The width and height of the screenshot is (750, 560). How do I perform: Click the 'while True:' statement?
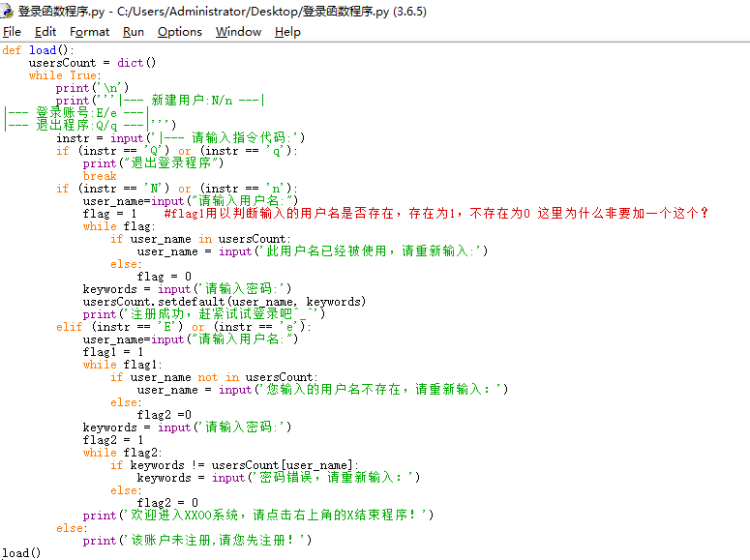point(65,75)
